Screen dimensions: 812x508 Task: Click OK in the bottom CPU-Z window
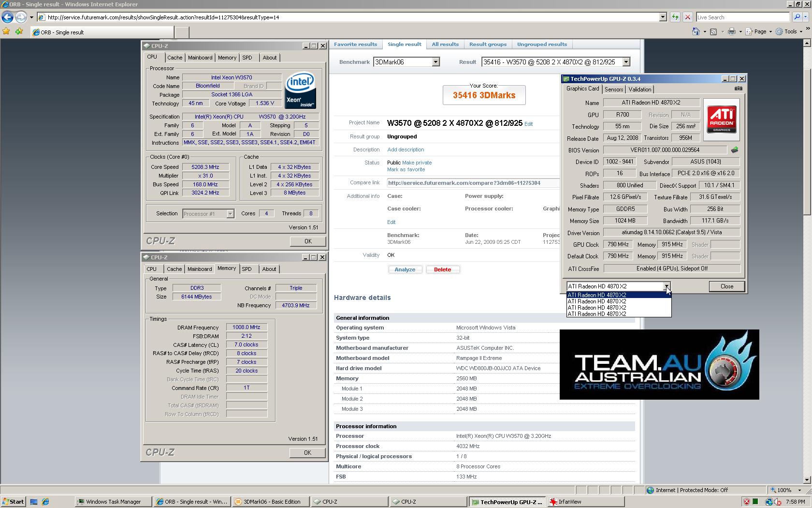[x=307, y=452]
